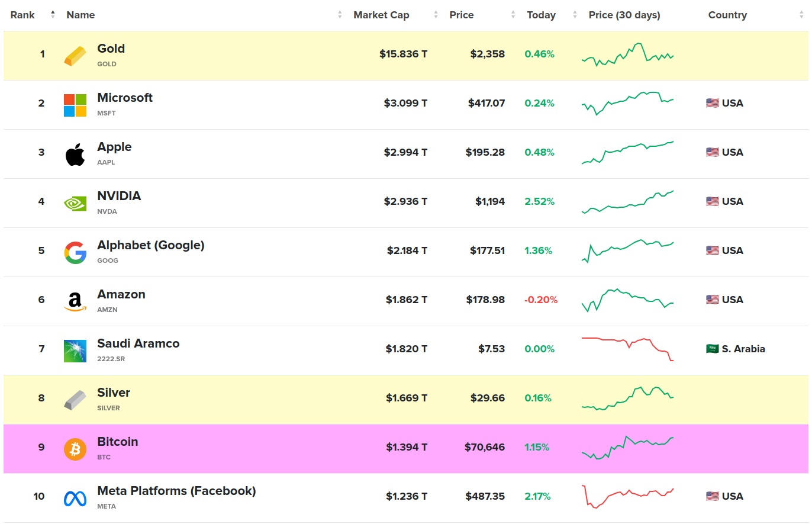Open the Alphabet (Google) link
The image size is (812, 524).
151,245
